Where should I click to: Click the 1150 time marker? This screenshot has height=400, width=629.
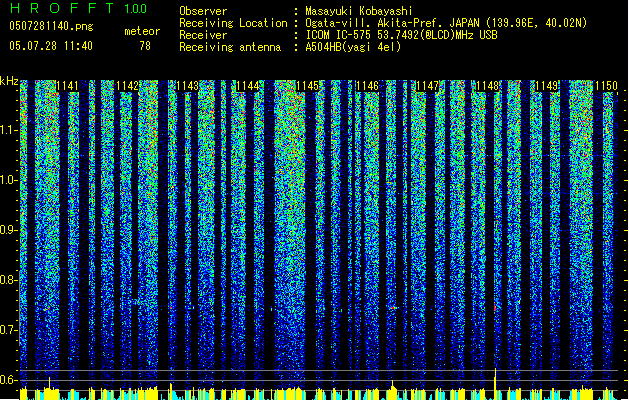[x=606, y=86]
